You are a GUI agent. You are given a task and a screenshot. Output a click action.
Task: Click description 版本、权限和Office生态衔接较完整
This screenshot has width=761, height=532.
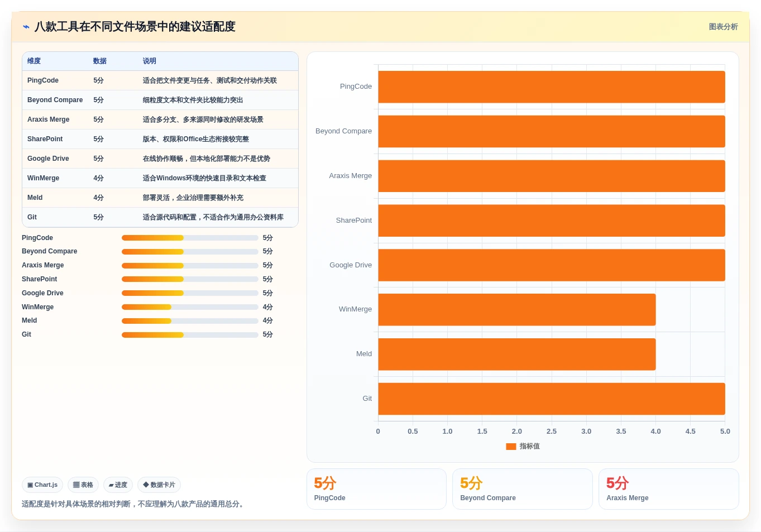coord(196,139)
